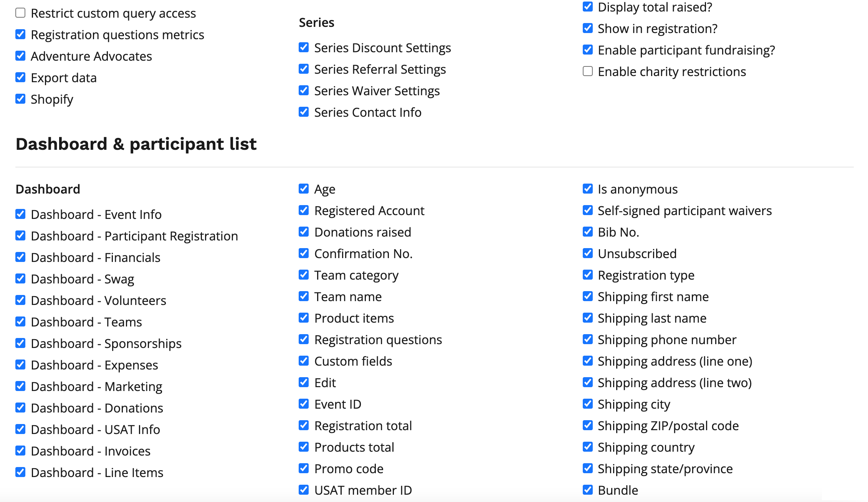Disable Dashboard - Sponsorships access

pyautogui.click(x=20, y=343)
